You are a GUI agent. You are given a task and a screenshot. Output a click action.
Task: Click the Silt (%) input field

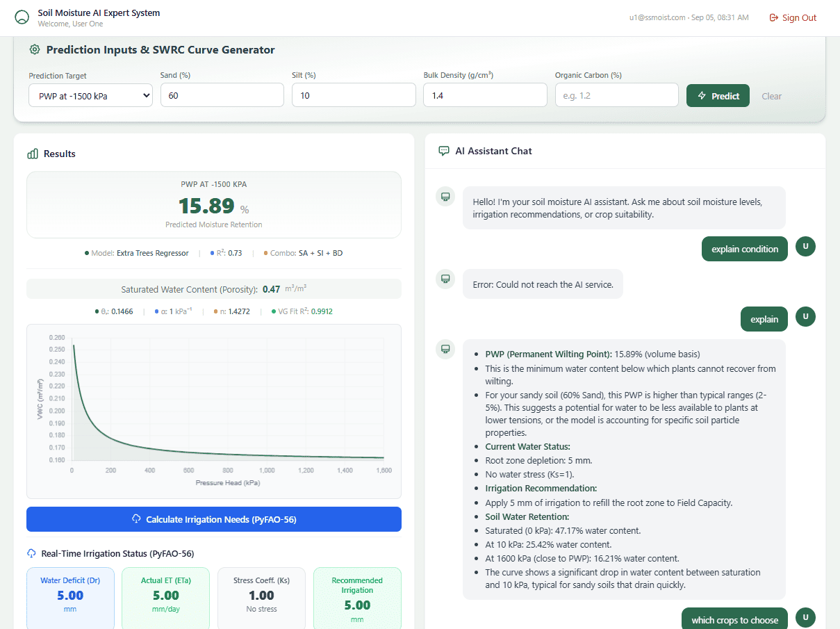tap(354, 95)
